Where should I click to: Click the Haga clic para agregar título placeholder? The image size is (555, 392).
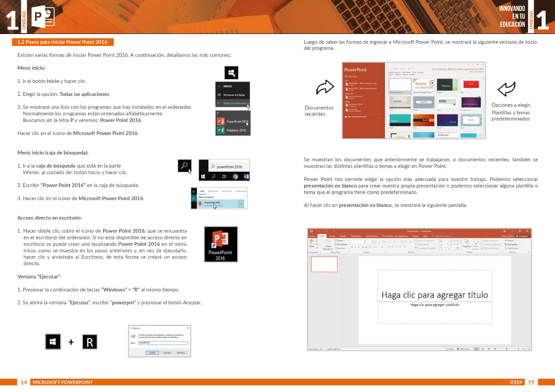coord(435,286)
